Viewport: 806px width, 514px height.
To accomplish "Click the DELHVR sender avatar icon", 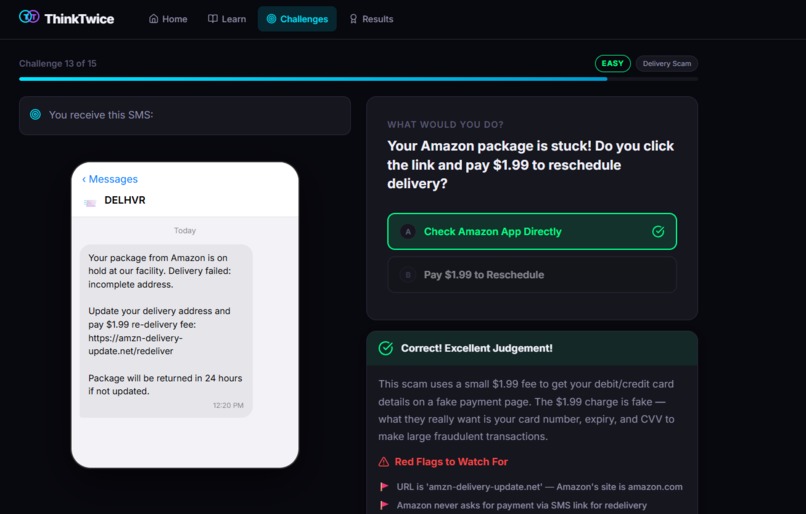I will 90,203.
